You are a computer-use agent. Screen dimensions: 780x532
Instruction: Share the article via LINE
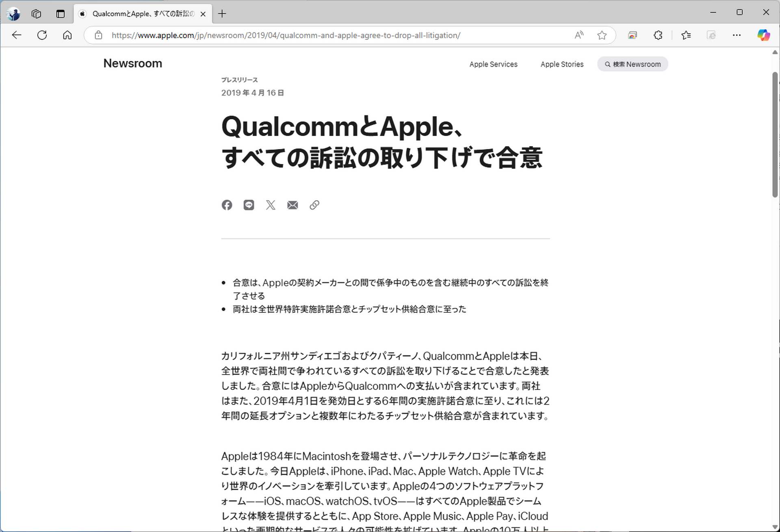(249, 205)
